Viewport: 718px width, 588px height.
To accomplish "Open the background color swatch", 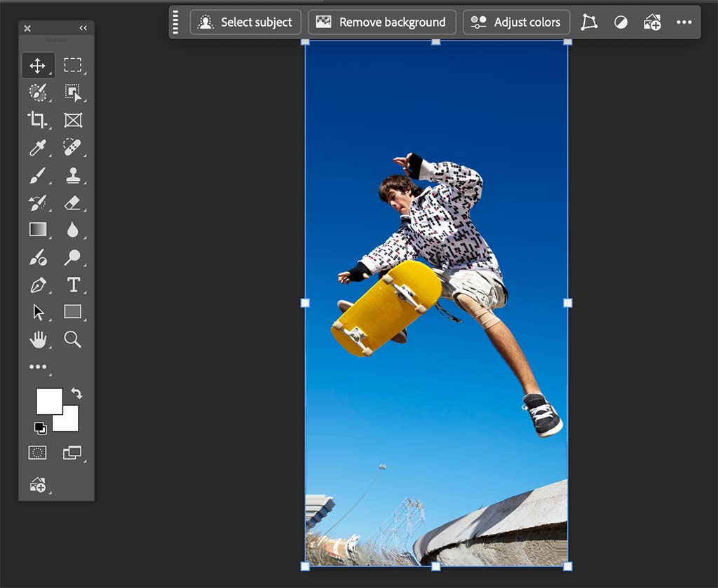I will pos(71,423).
